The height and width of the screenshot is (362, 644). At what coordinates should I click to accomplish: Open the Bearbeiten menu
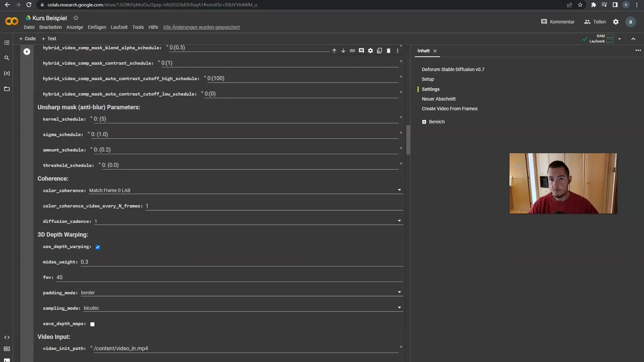(50, 27)
